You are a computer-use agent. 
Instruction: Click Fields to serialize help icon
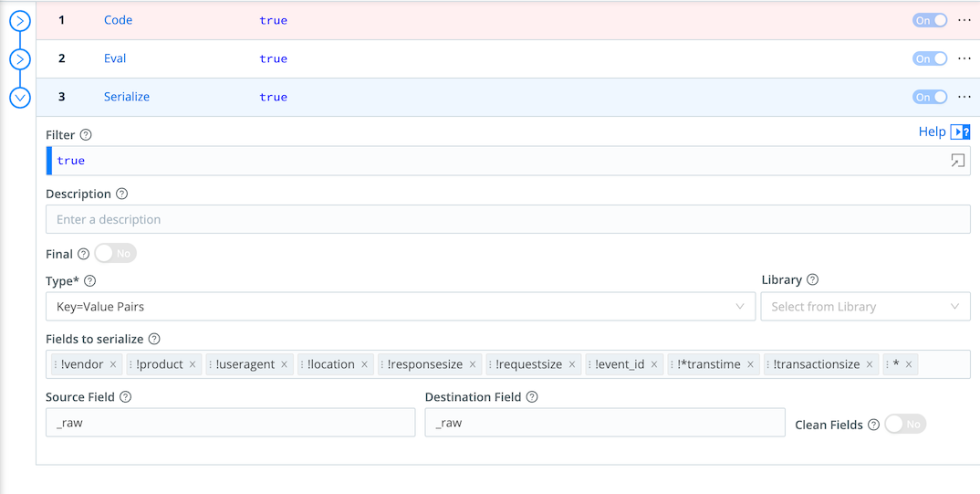point(154,339)
